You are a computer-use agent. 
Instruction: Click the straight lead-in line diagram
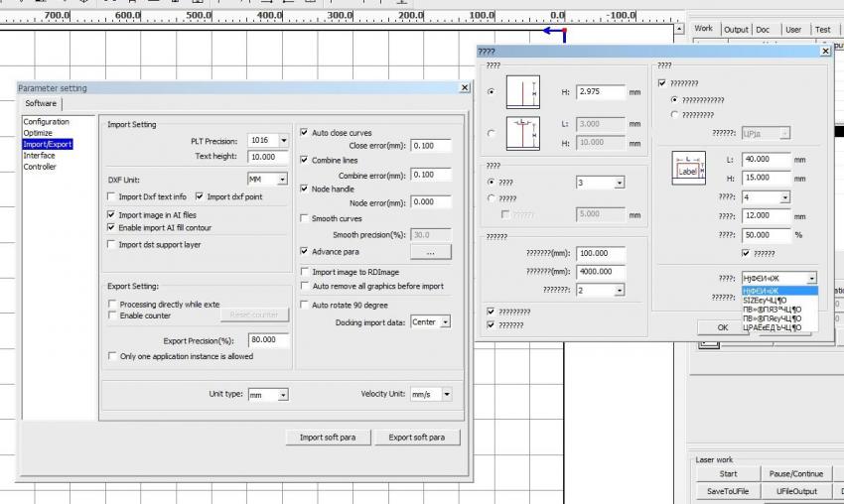522,92
